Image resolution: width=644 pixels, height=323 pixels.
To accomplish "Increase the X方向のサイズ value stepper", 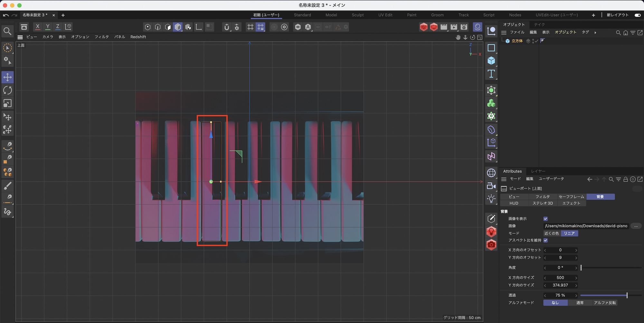I will [x=576, y=278].
